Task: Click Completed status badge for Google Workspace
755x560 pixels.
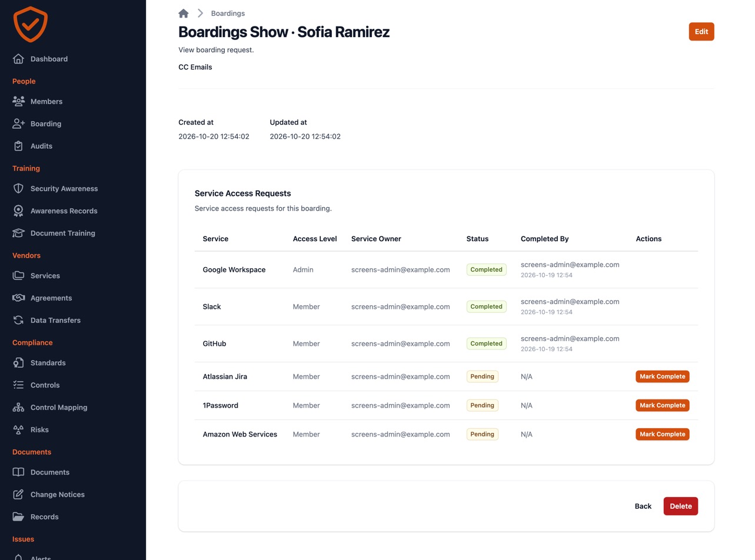Action: 486,269
